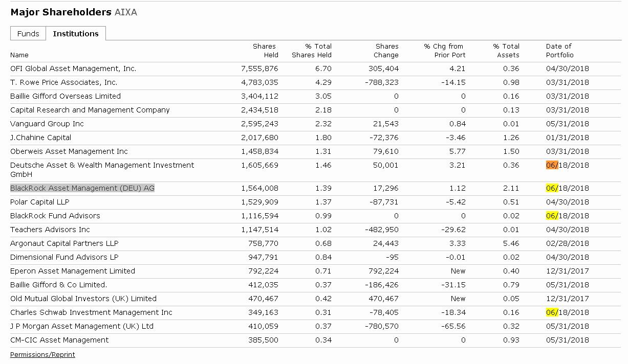The image size is (628, 364).
Task: Select T. Rowe Price Associates row name
Action: pyautogui.click(x=64, y=82)
